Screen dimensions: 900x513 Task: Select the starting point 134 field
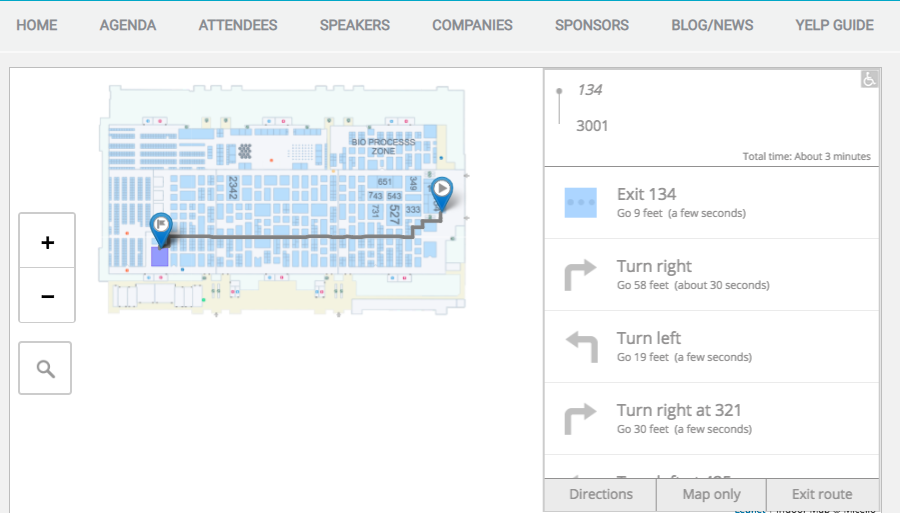point(589,90)
